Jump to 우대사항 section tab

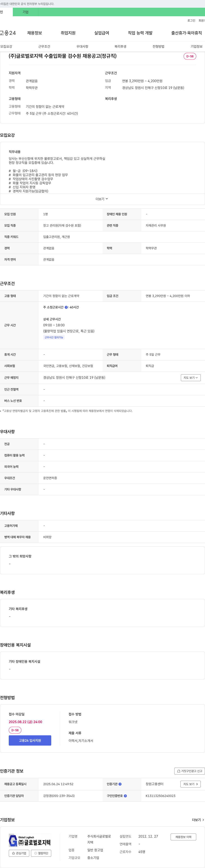[x=82, y=46]
